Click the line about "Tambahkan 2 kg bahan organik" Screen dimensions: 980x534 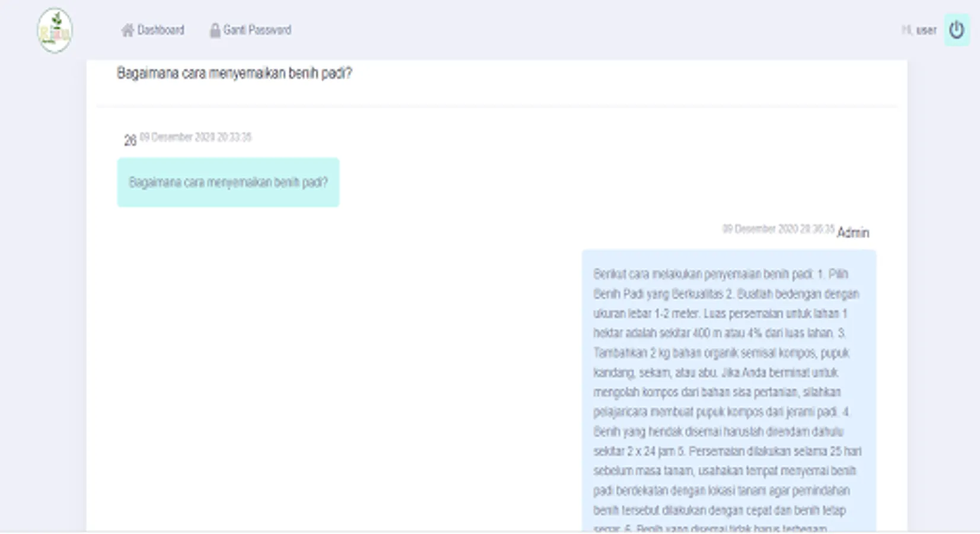(x=721, y=353)
